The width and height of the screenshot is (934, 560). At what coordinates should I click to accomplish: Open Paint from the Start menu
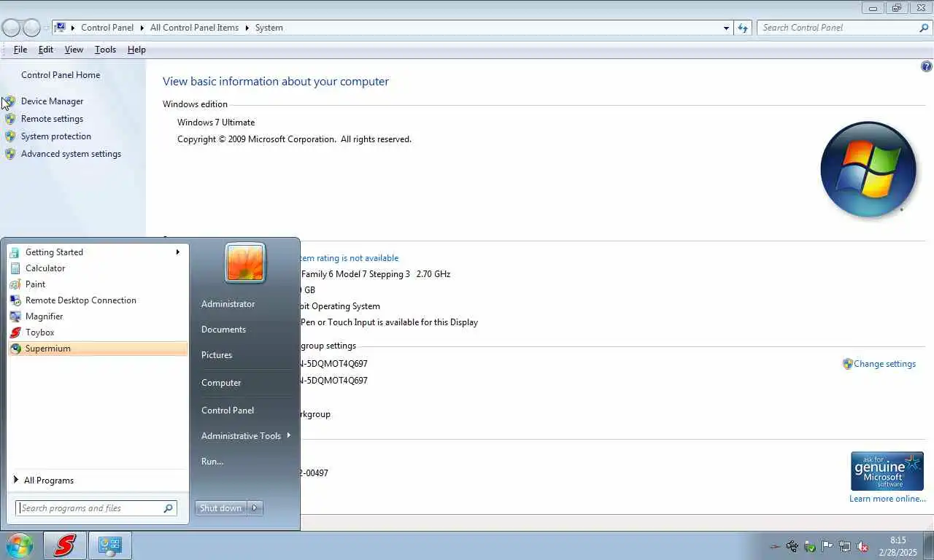97,284
